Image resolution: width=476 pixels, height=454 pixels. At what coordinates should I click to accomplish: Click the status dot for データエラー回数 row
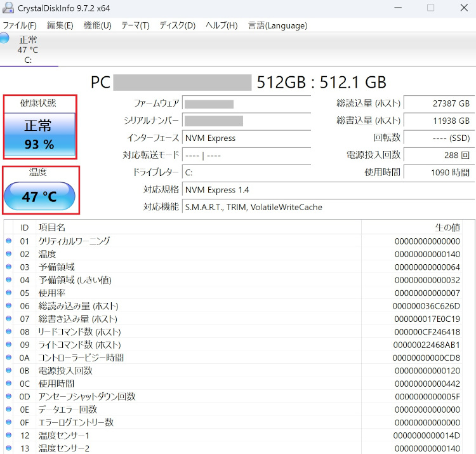point(8,409)
